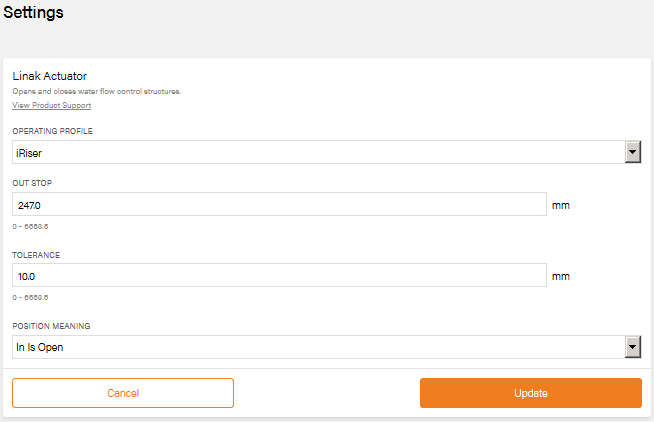Click the OUT STOP field label
The image size is (654, 422).
pyautogui.click(x=32, y=183)
